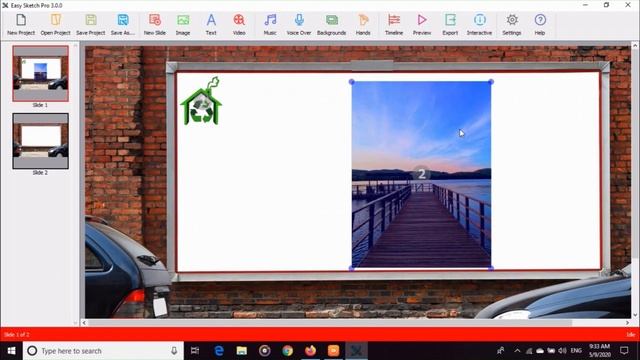Save Project using toolbar icon
The width and height of the screenshot is (640, 360).
91,24
